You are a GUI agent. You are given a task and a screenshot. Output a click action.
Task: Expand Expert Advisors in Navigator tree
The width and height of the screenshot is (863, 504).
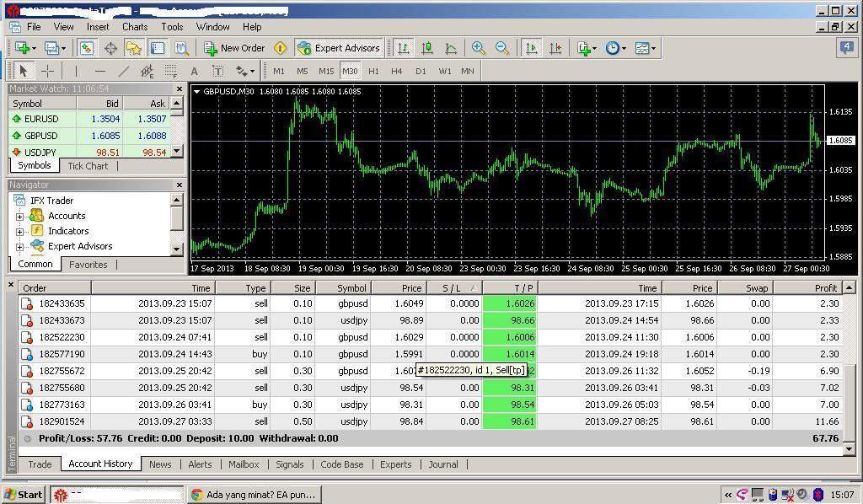click(20, 247)
